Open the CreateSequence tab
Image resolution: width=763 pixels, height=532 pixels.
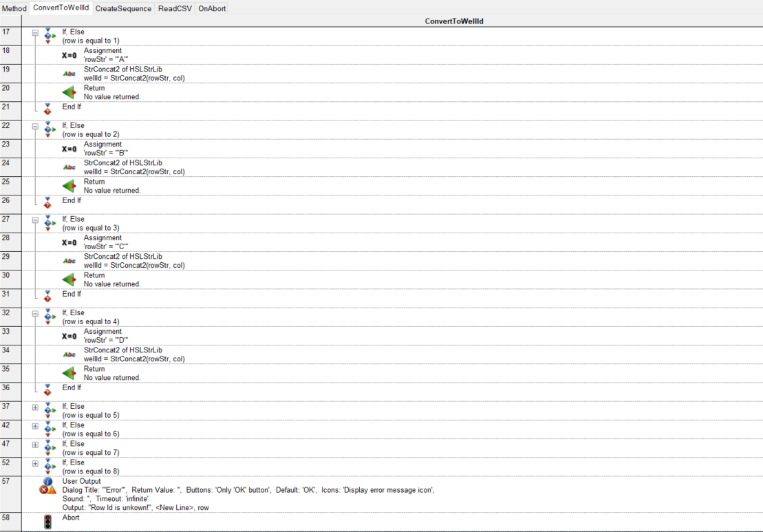[123, 8]
